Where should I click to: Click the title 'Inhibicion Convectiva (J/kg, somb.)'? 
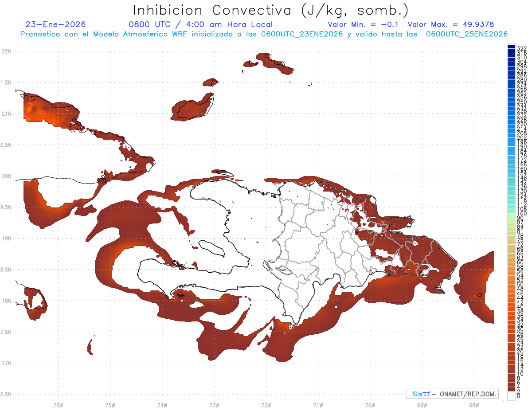[x=271, y=10]
